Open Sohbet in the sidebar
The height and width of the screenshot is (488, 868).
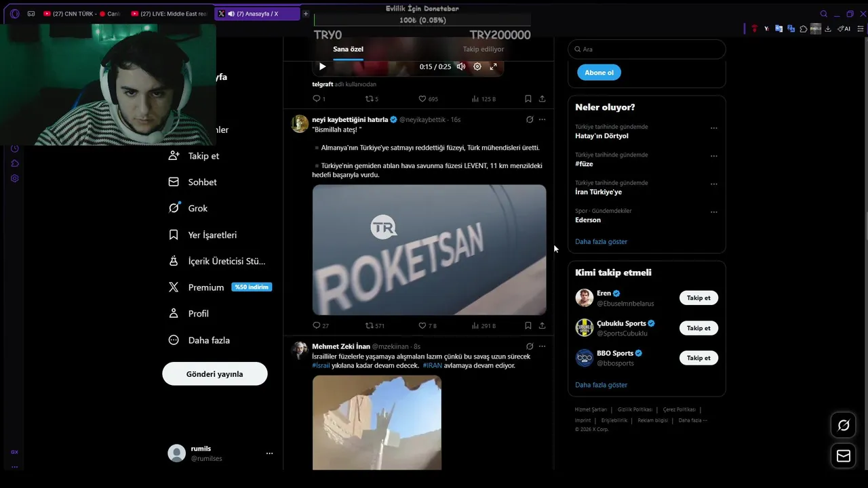pyautogui.click(x=193, y=182)
